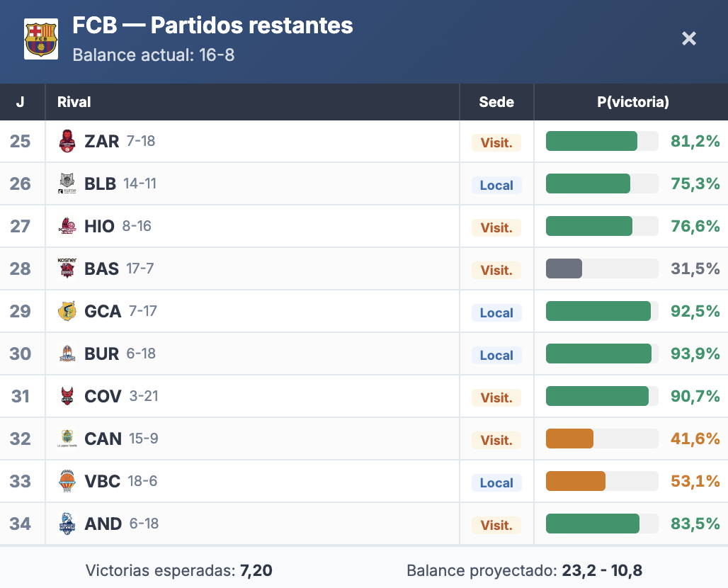Click the Sede column header
728x588 pixels.
tap(496, 102)
